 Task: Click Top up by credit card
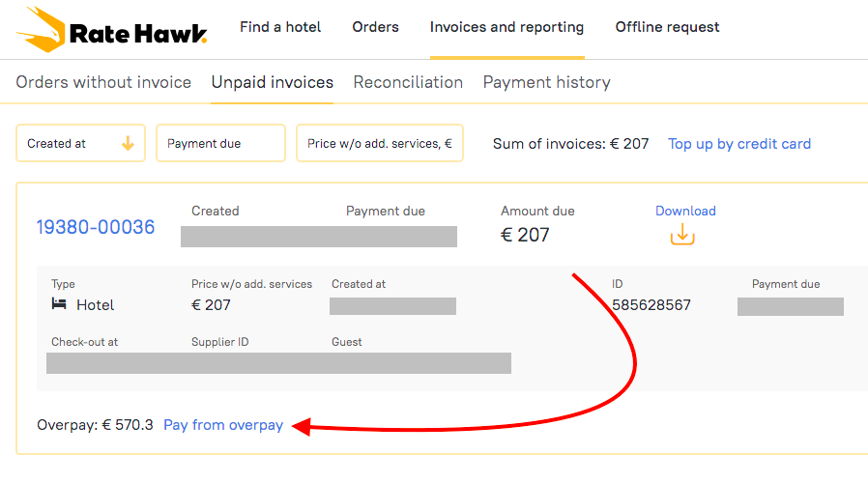[739, 144]
